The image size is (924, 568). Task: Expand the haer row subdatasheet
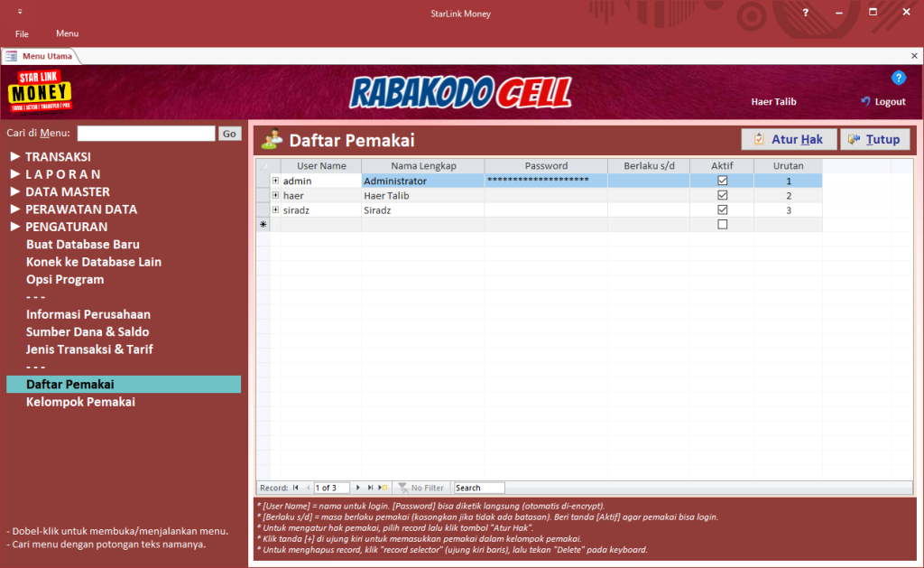click(x=275, y=195)
